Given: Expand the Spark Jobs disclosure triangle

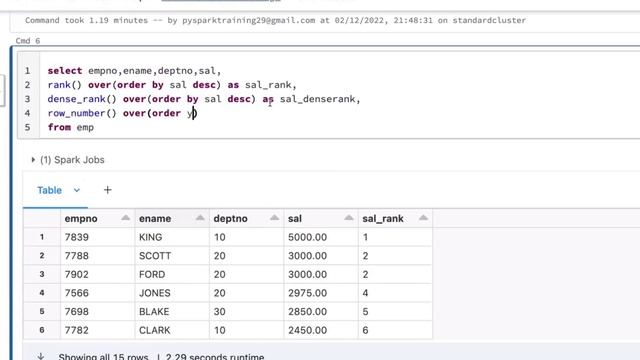Looking at the screenshot, I should (33, 160).
